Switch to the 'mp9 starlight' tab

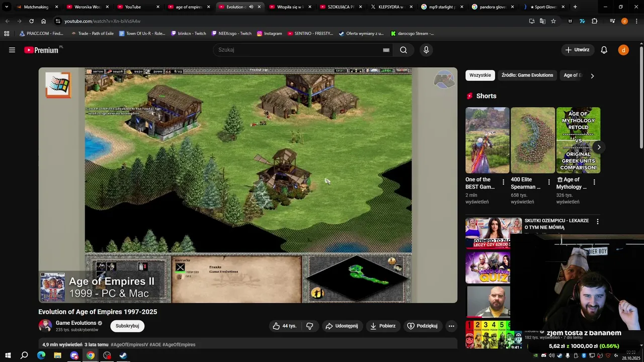tap(443, 7)
